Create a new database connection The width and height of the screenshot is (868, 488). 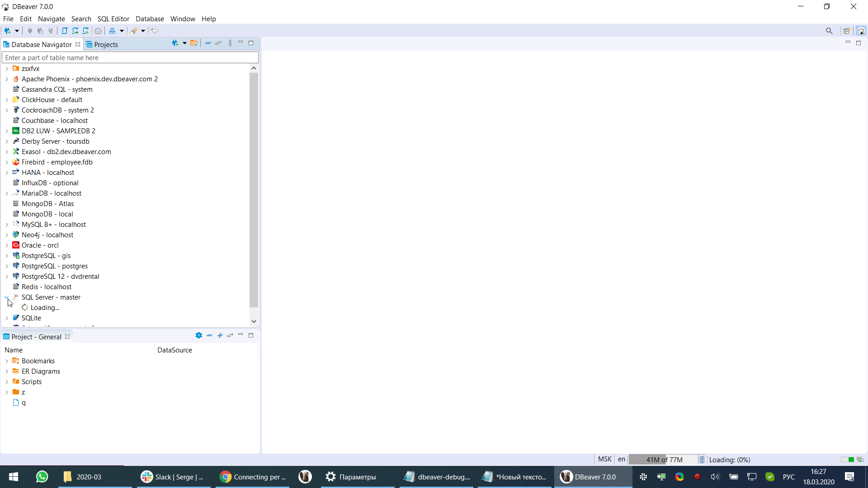coord(8,31)
